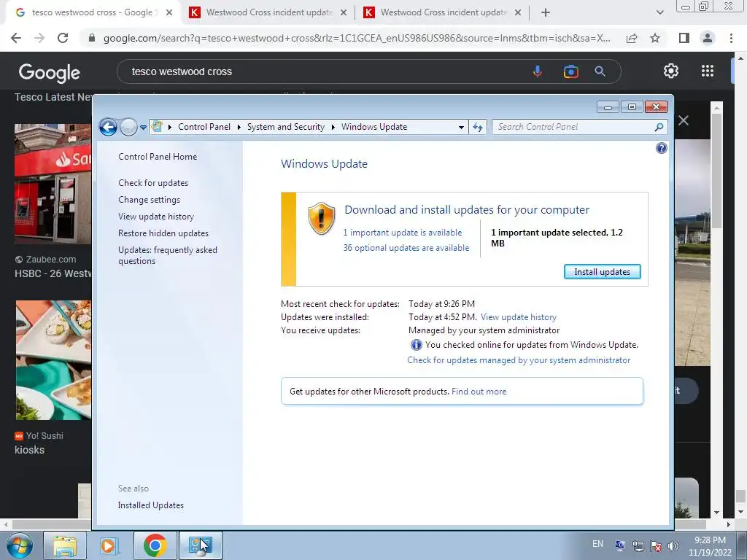
Task: Open Google apps grid icon
Action: pos(708,71)
